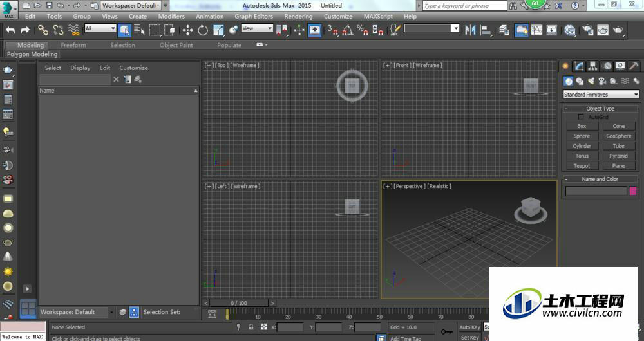Open Edit Named Selection Sets
This screenshot has height=341, width=644.
click(395, 30)
